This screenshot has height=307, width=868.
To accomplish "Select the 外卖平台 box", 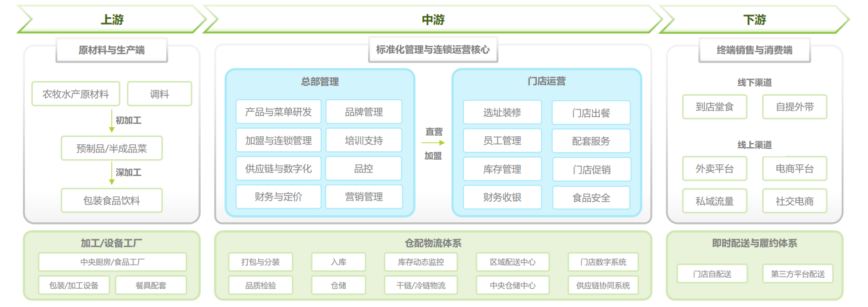I will pyautogui.click(x=714, y=169).
